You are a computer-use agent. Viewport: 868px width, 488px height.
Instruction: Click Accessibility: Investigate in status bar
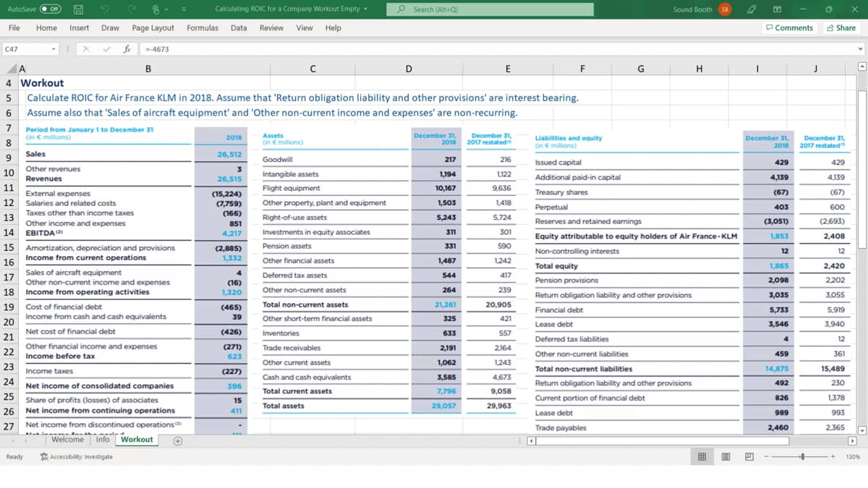pyautogui.click(x=77, y=457)
